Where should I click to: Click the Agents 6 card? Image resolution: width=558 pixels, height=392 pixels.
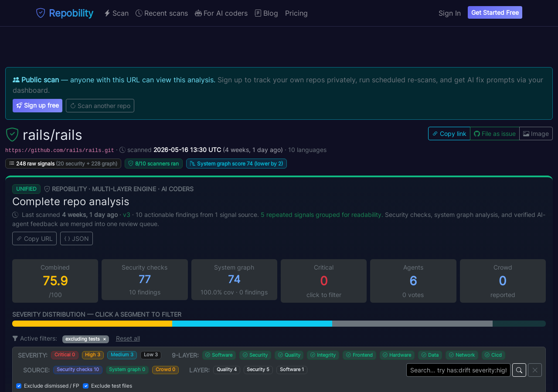tap(413, 281)
